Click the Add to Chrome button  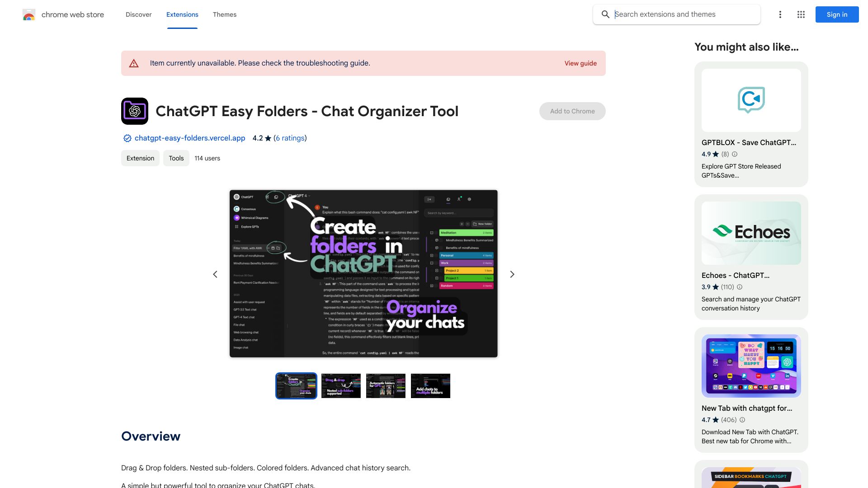(572, 111)
